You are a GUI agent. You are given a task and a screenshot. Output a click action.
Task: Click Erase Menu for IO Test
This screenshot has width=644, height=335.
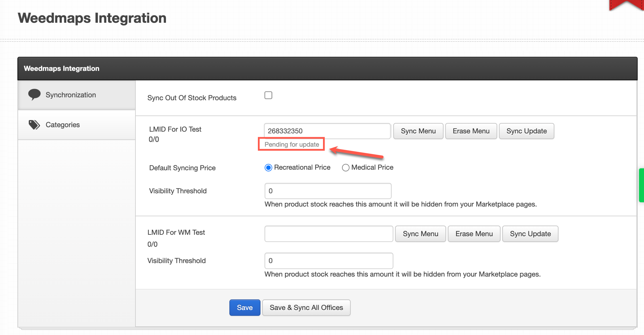pos(471,131)
